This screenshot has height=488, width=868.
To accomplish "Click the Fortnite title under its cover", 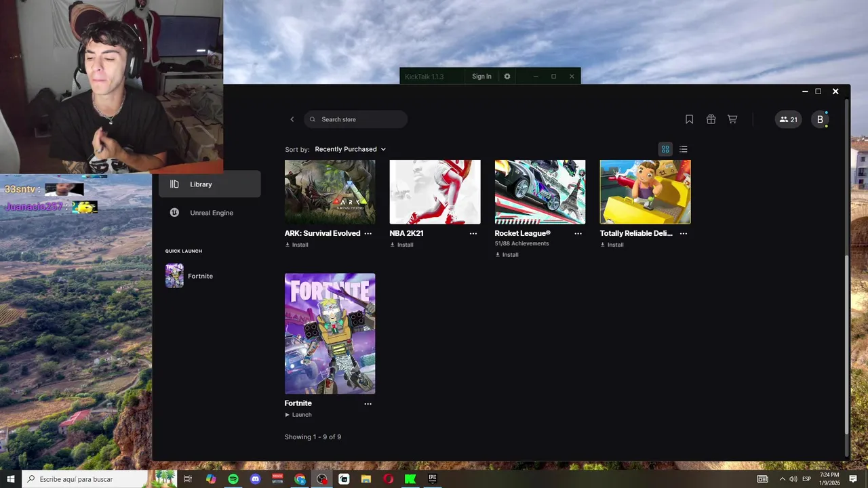I will click(298, 403).
